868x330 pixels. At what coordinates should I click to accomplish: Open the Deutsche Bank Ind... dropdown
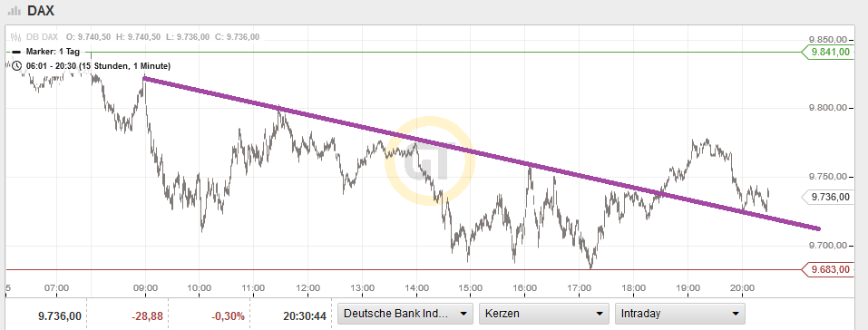[405, 314]
